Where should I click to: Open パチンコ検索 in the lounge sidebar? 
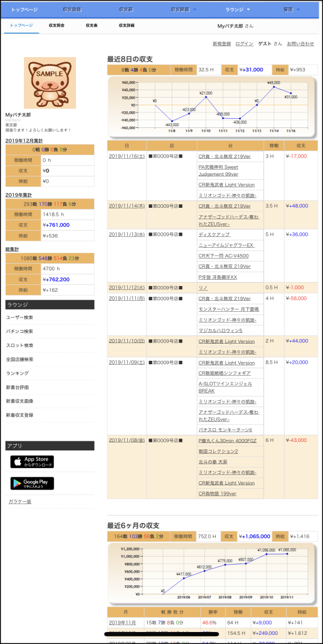20,332
